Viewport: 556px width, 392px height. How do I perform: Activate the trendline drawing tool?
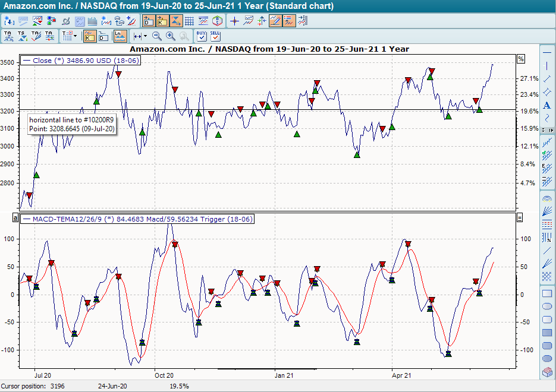click(x=547, y=78)
